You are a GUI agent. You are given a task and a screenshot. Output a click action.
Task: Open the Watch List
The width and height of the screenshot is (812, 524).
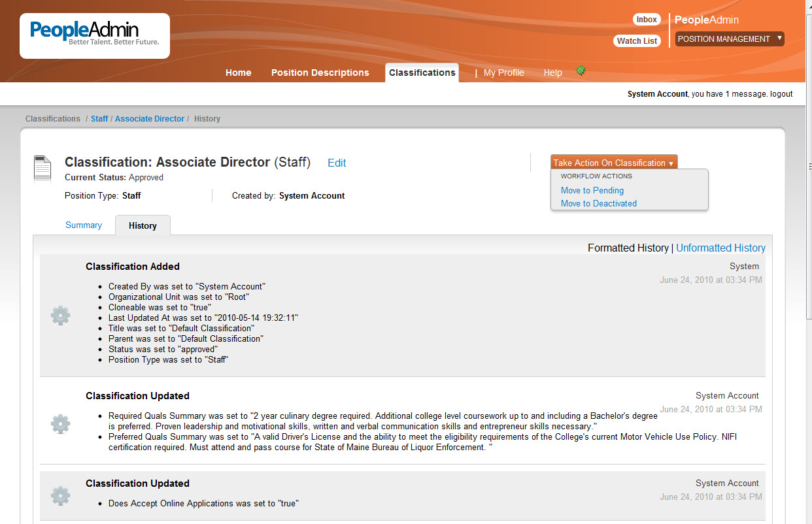click(636, 41)
